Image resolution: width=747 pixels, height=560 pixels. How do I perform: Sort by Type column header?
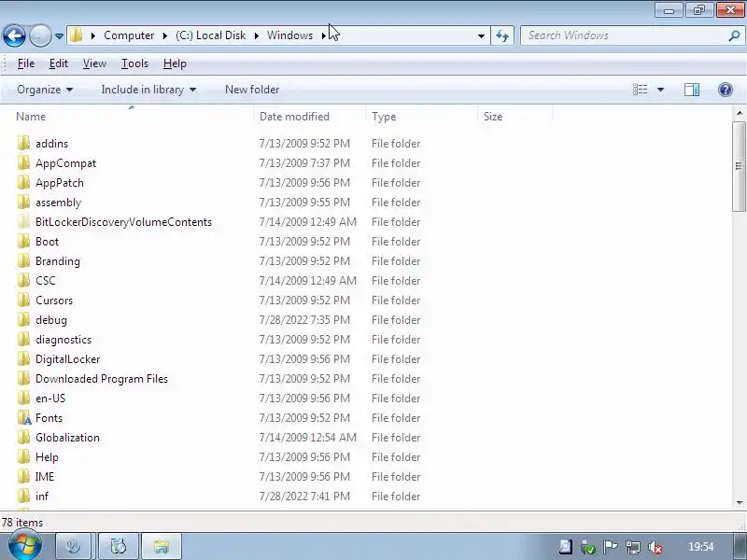[384, 117]
